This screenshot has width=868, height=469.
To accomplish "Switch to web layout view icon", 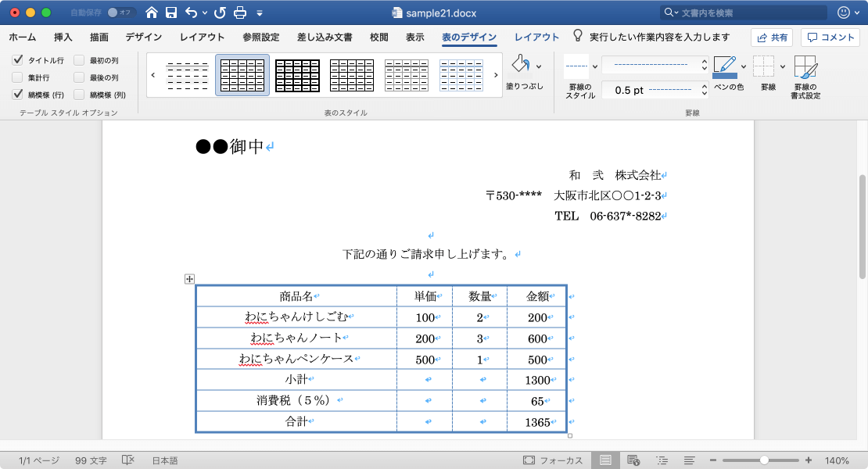I will pyautogui.click(x=634, y=460).
